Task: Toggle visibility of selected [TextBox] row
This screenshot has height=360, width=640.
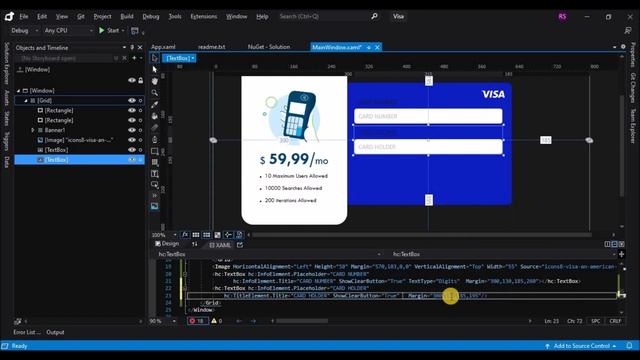Action: (131, 160)
